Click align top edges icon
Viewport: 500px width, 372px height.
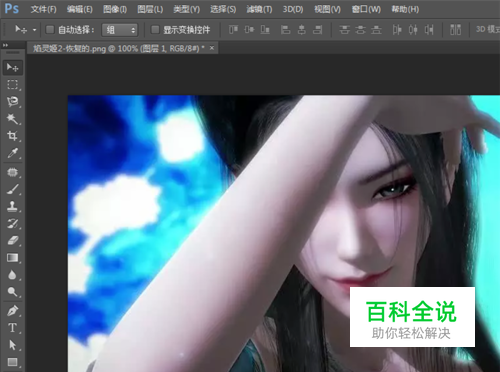pos(233,30)
